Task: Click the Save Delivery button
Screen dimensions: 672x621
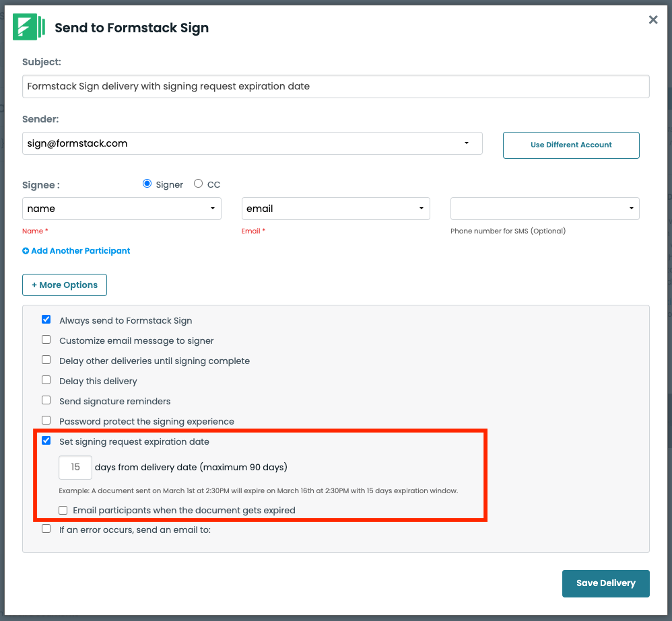Action: (x=605, y=583)
